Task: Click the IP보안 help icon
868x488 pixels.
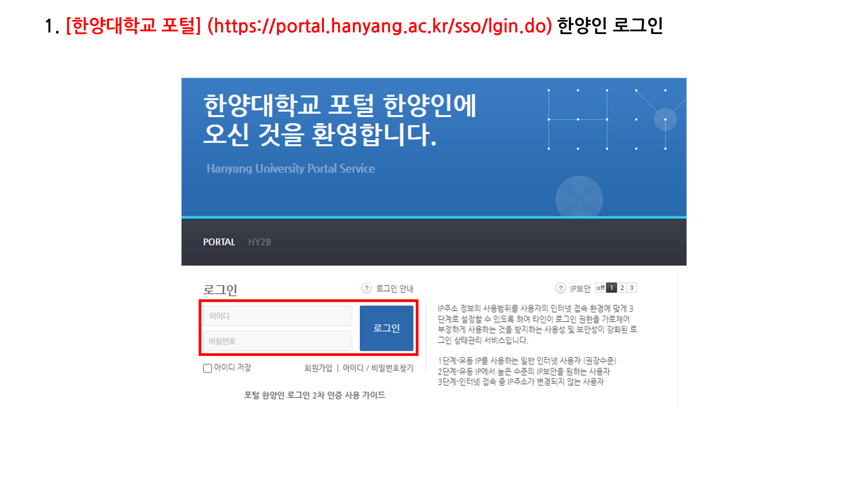Action: 560,288
